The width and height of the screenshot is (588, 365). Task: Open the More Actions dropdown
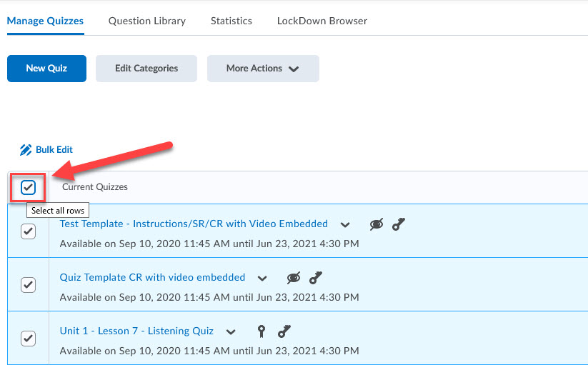pyautogui.click(x=263, y=69)
